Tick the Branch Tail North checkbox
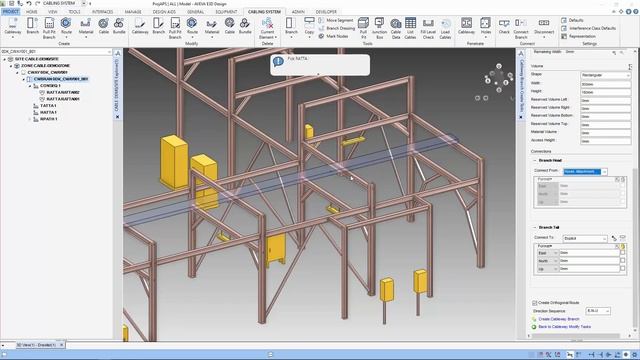Image resolution: width=640 pixels, height=360 pixels. [x=622, y=261]
